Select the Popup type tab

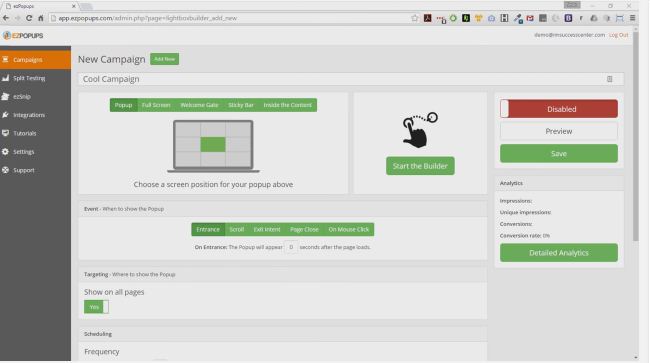click(x=124, y=105)
